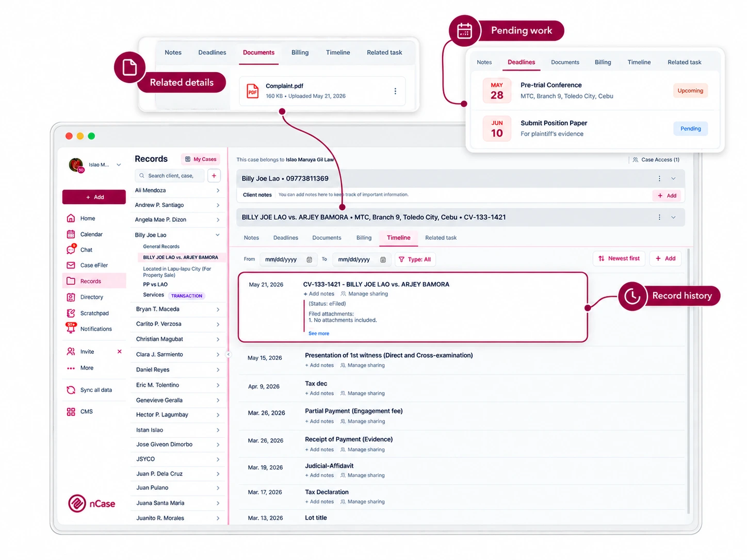
Task: Click the Search client, case field
Action: (170, 176)
